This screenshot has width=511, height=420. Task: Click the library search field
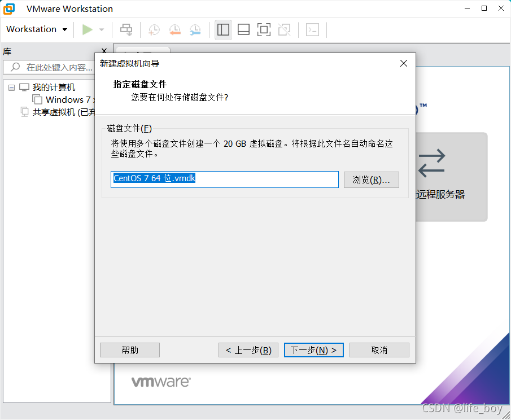49,67
